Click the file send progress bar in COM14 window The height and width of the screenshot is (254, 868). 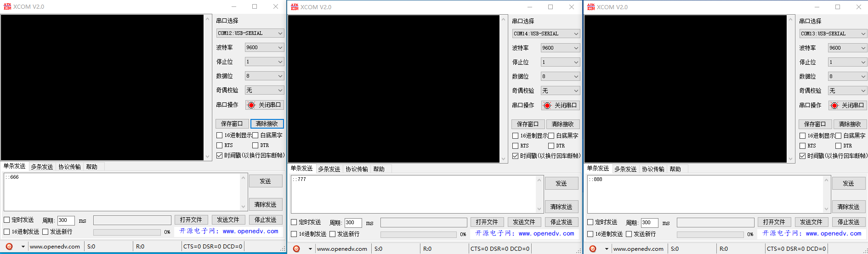click(419, 234)
